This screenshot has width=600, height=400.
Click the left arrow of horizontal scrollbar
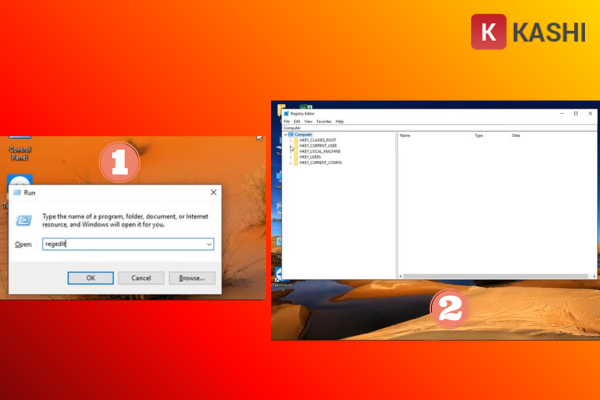[401, 276]
